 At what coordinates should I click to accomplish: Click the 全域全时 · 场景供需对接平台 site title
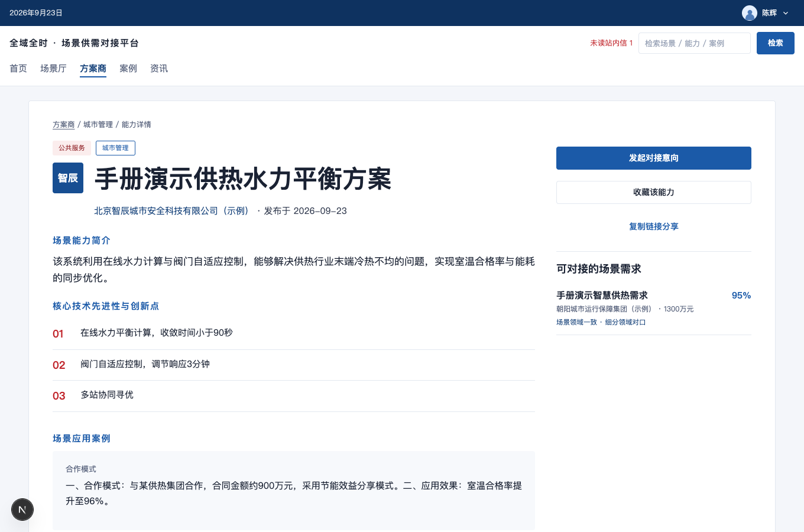pos(74,43)
